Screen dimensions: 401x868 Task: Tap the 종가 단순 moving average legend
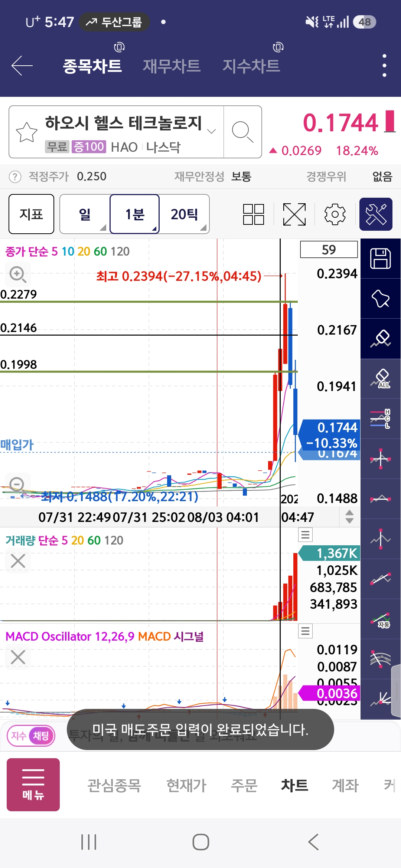click(68, 251)
